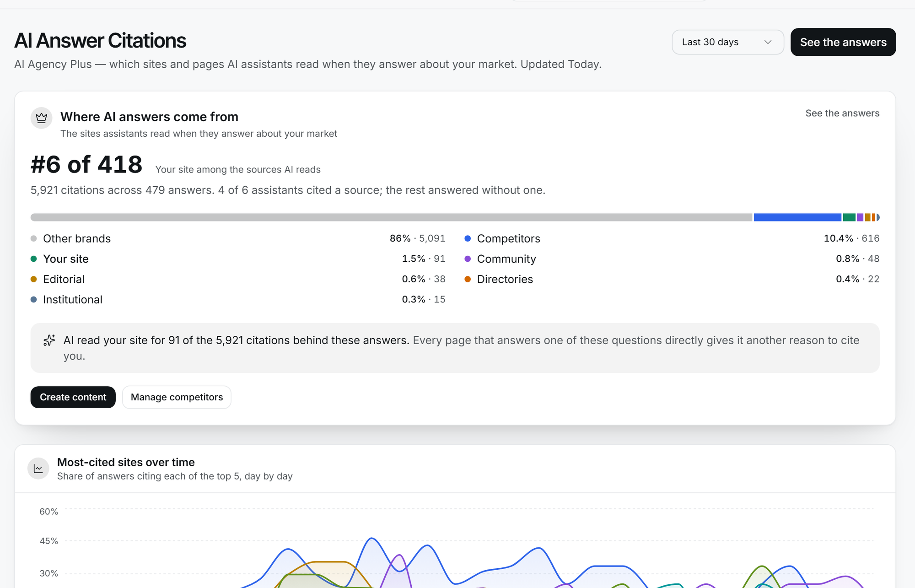Click the line chart icon beside Most-cited sites
Image resolution: width=915 pixels, height=588 pixels.
[38, 469]
